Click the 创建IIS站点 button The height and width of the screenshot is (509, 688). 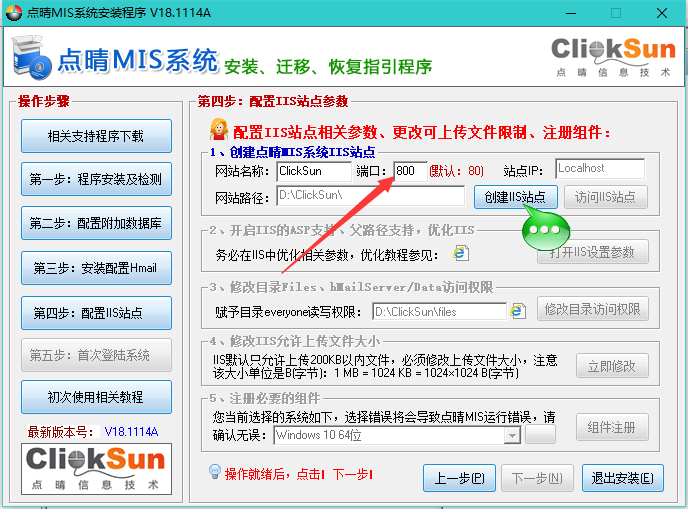pos(516,197)
